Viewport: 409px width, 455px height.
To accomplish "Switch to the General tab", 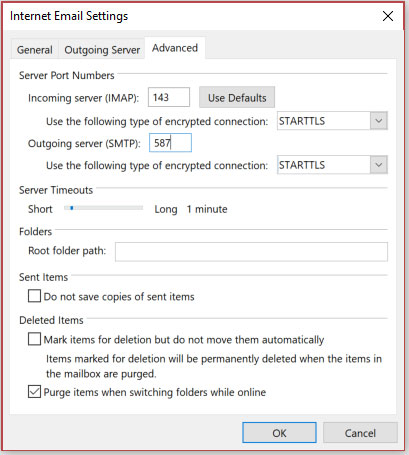I will pos(35,50).
